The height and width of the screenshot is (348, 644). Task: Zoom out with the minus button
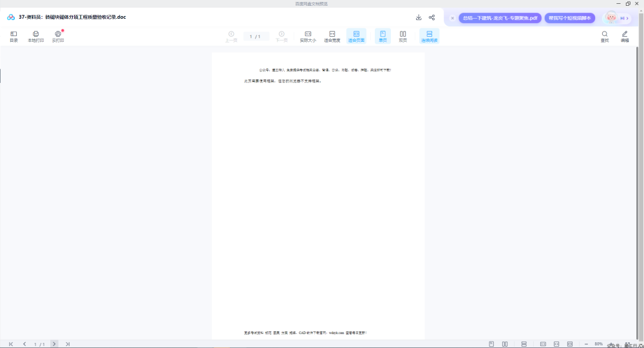[586, 344]
